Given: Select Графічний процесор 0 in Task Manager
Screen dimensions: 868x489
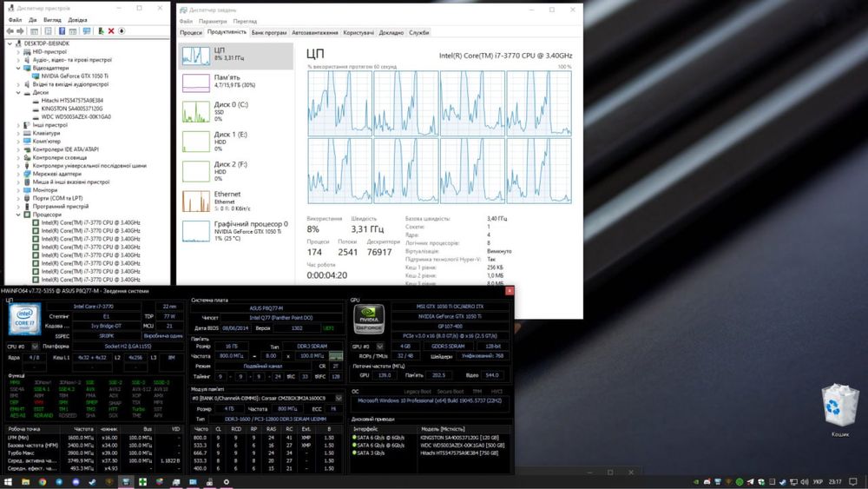Looking at the screenshot, I should (x=236, y=231).
